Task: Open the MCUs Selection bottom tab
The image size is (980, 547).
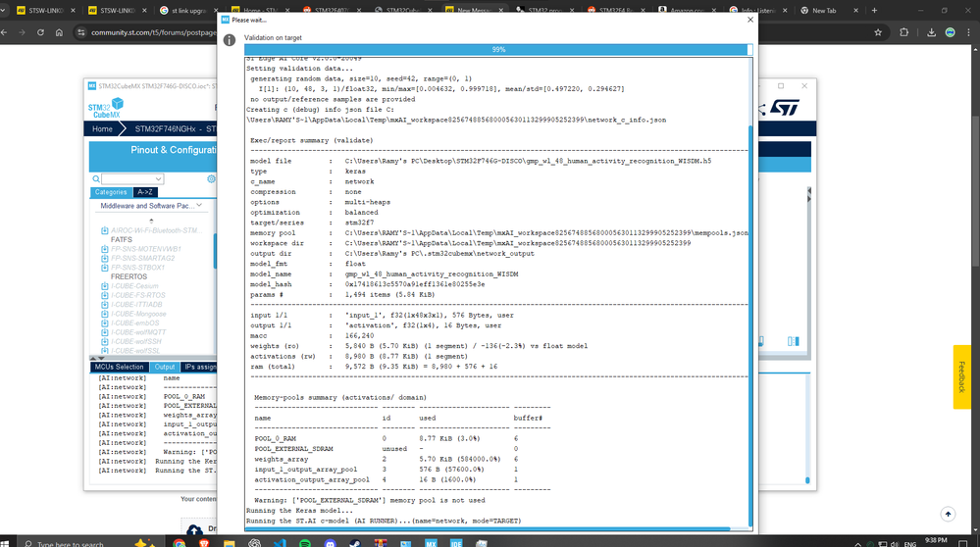Action: (x=119, y=368)
